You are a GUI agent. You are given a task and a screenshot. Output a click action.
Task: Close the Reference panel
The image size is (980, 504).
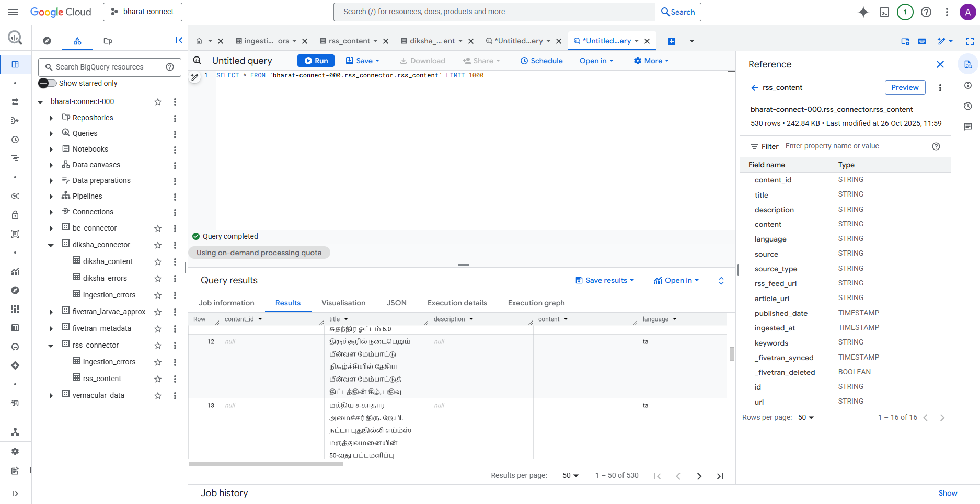(940, 64)
